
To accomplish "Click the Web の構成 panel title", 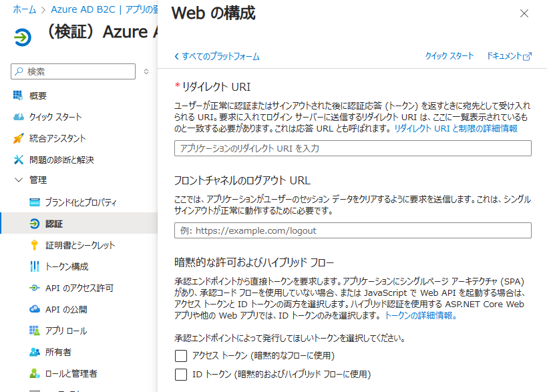I will pos(214,13).
